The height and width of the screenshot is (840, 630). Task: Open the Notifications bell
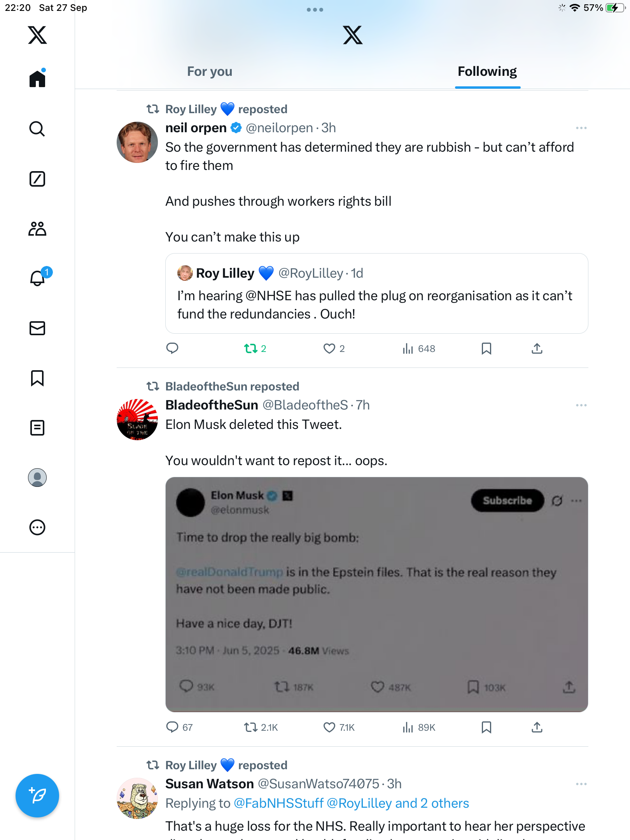pos(38,278)
